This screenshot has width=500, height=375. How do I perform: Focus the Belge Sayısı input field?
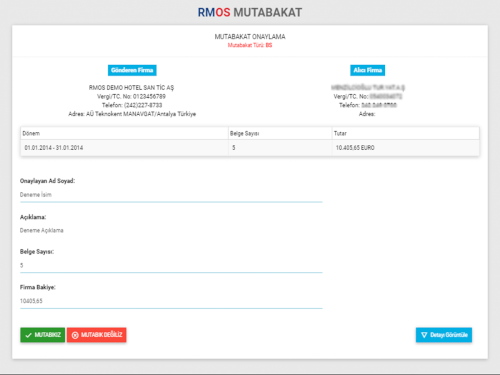point(171,266)
